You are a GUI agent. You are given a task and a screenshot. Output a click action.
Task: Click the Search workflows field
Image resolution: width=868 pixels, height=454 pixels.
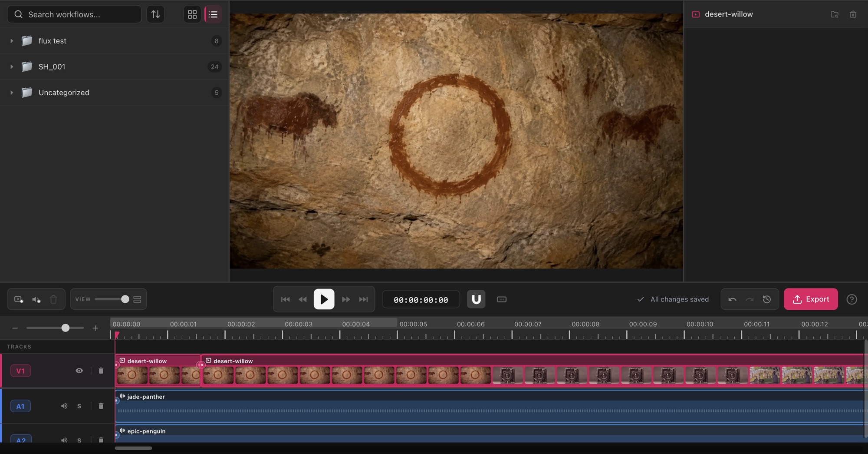pyautogui.click(x=74, y=14)
